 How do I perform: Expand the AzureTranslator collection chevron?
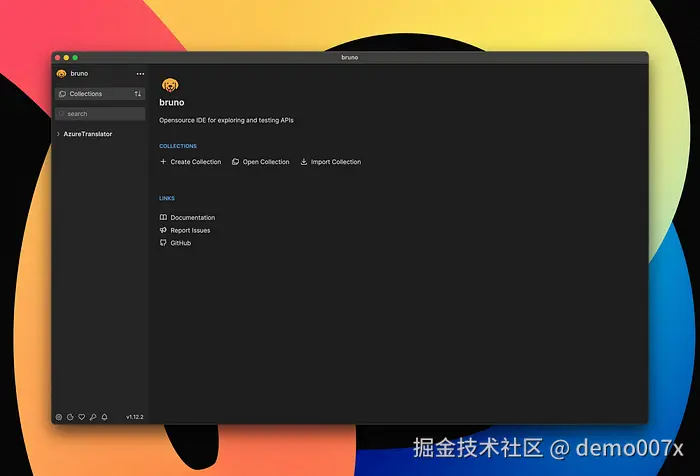pyautogui.click(x=58, y=134)
